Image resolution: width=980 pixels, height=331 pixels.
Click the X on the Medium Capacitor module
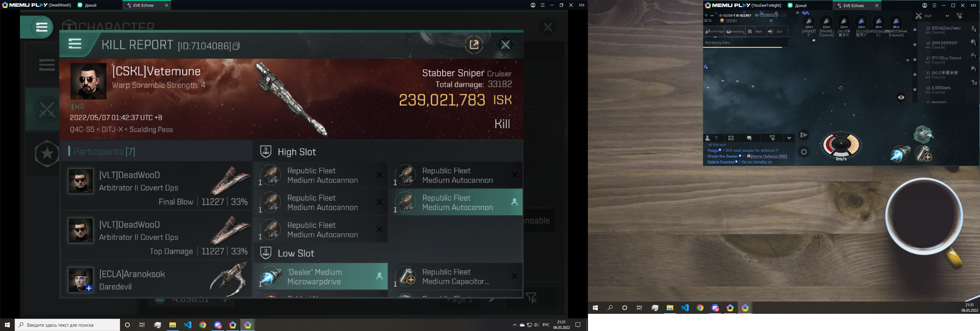pos(514,276)
